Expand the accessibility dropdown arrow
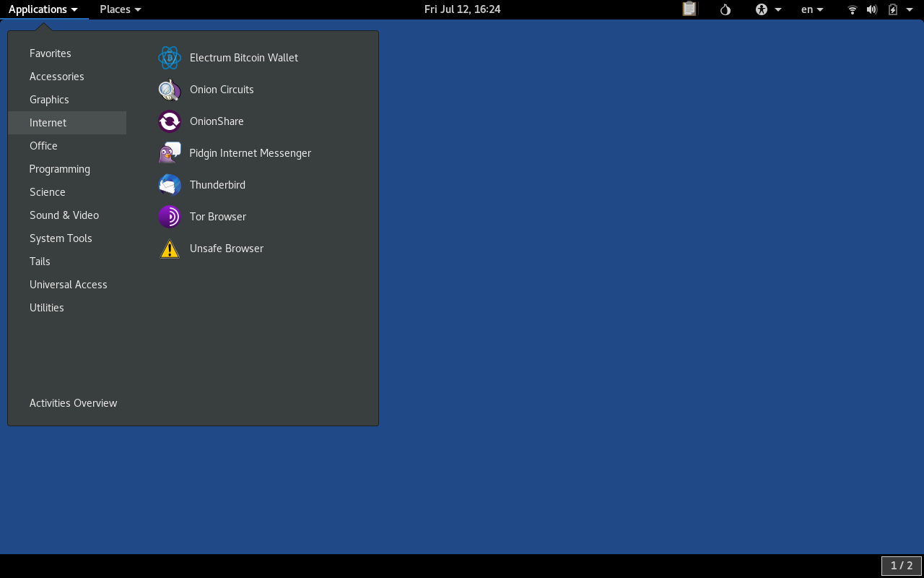This screenshot has width=924, height=578. [778, 10]
